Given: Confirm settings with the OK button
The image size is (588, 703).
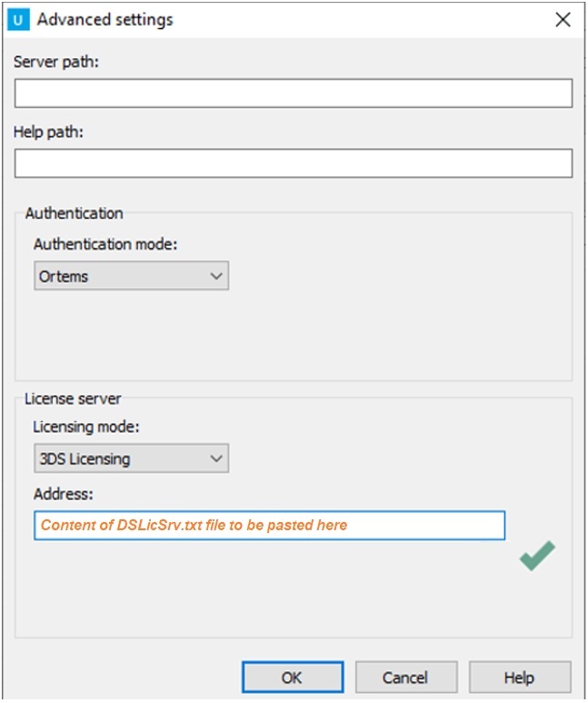Looking at the screenshot, I should pyautogui.click(x=292, y=678).
